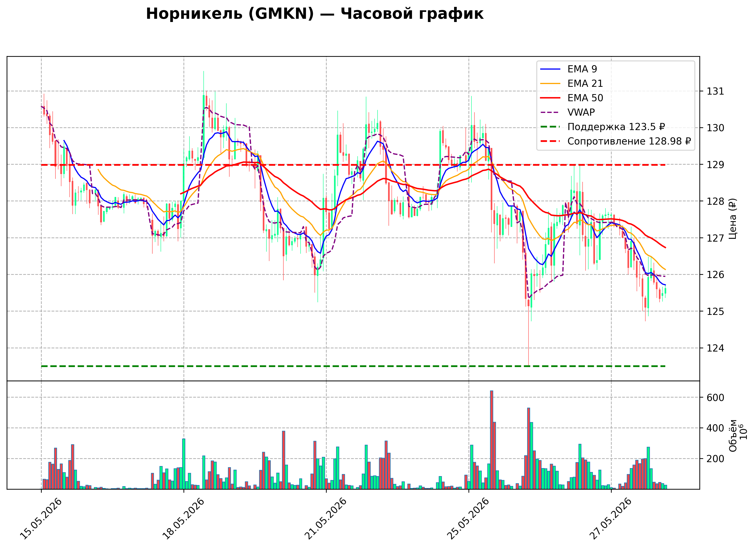Viewport: 756px width, 548px height.
Task: Click the Объём axis title
Action: [733, 435]
